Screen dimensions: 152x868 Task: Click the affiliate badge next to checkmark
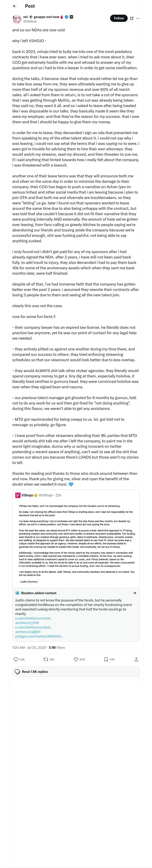[x=71, y=17]
